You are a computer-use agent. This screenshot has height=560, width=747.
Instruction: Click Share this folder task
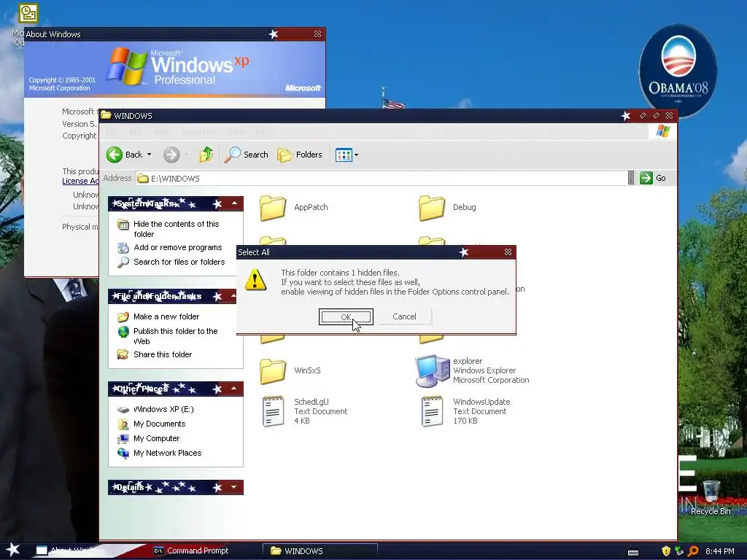pyautogui.click(x=163, y=354)
